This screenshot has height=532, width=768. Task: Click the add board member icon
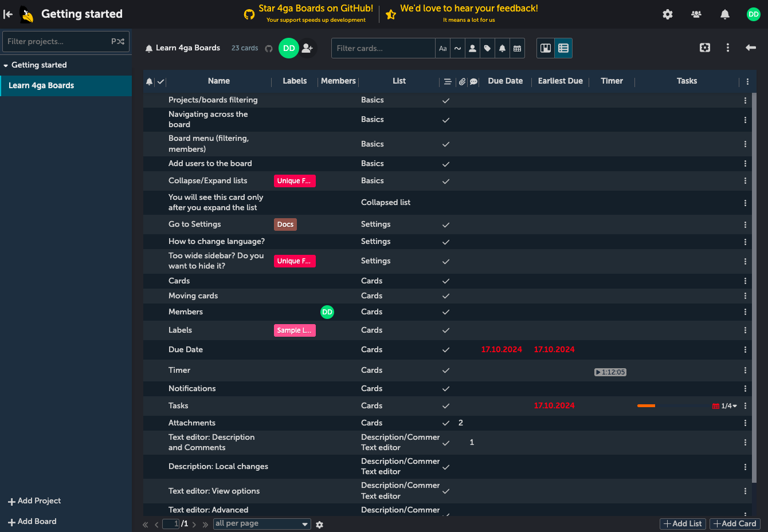[x=308, y=48]
